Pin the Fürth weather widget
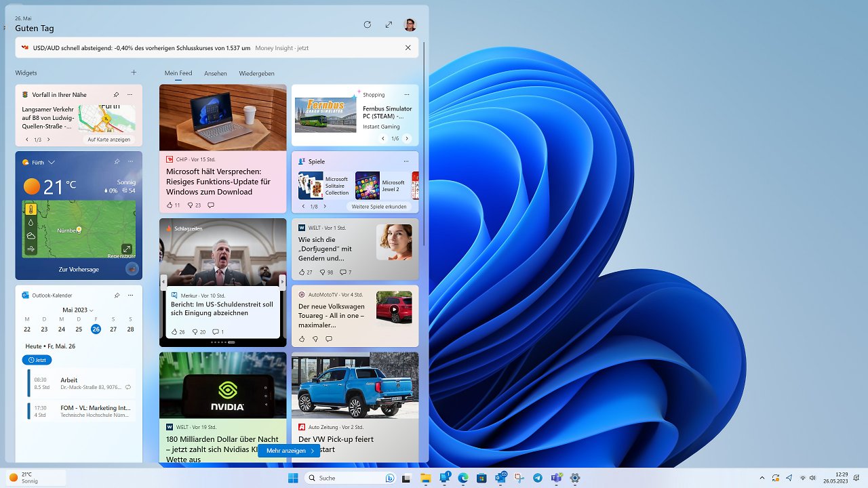Image resolution: width=868 pixels, height=488 pixels. coord(117,162)
